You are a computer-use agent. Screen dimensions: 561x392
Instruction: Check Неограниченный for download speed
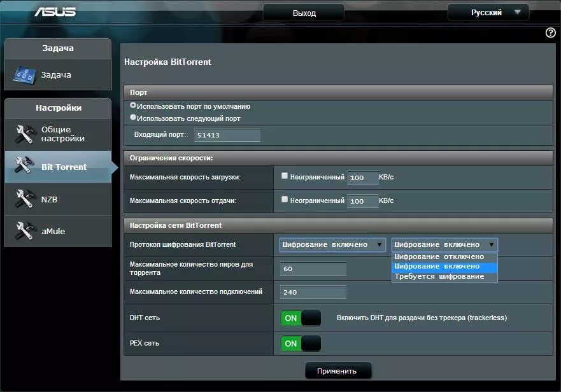(x=285, y=176)
